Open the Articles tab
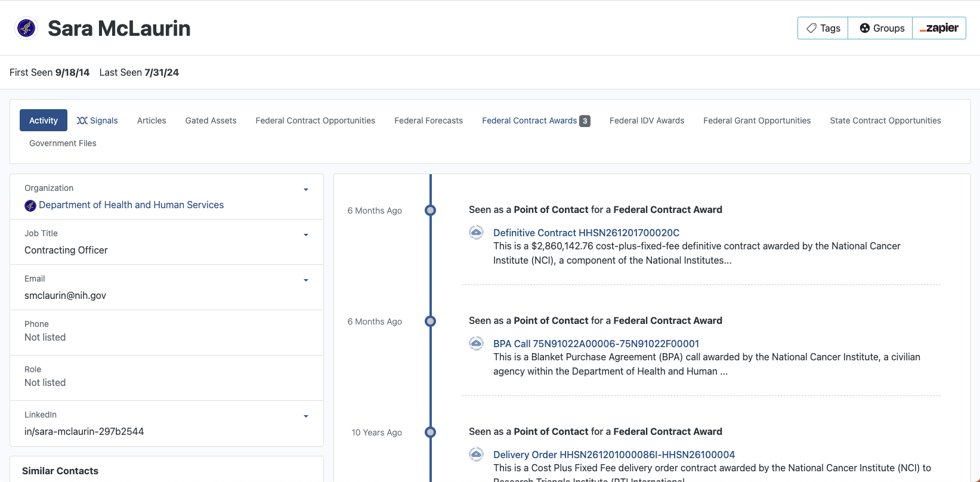Image resolution: width=980 pixels, height=482 pixels. tap(152, 120)
